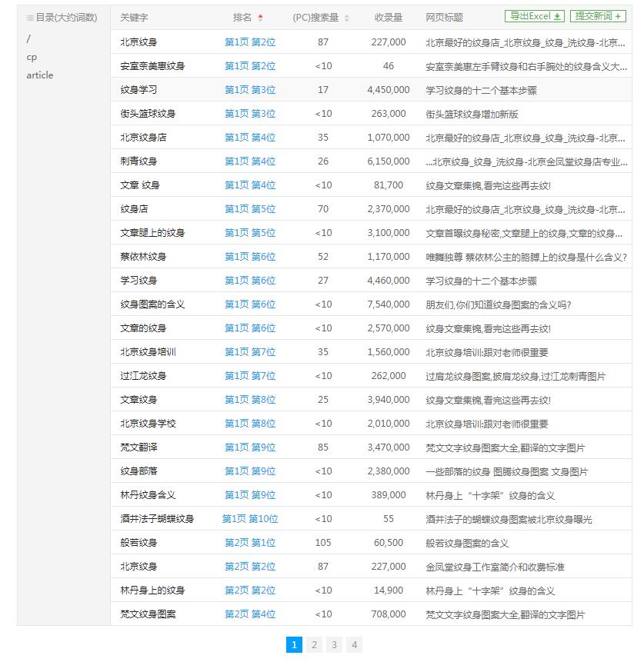The width and height of the screenshot is (644, 662).
Task: Toggle the ranking sort order to ascending
Action: tap(261, 16)
